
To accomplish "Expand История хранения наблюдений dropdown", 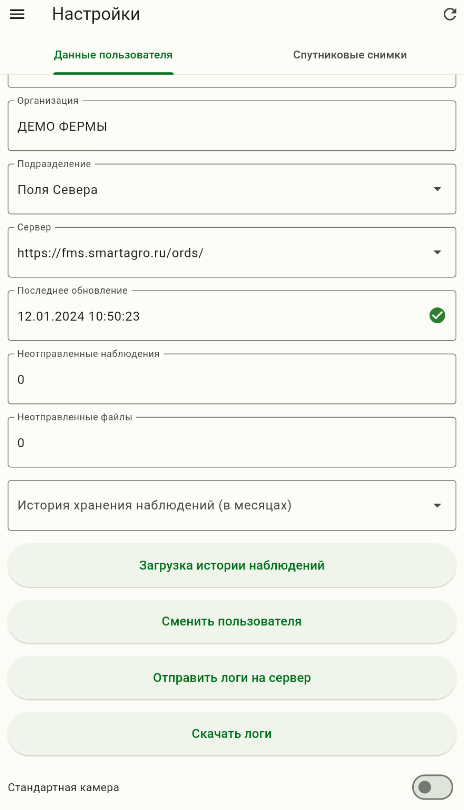I will pos(232,506).
